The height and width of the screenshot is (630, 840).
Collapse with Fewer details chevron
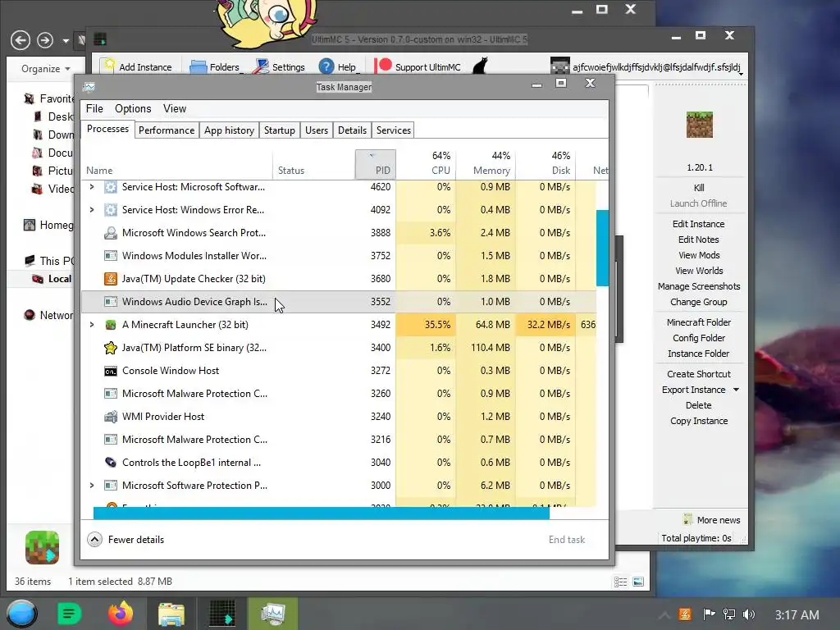coord(94,540)
